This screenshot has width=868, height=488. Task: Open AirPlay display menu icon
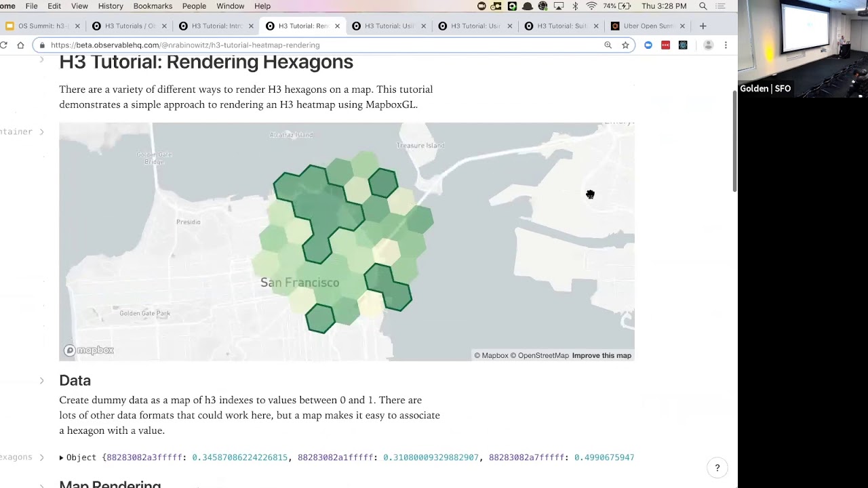click(x=559, y=6)
